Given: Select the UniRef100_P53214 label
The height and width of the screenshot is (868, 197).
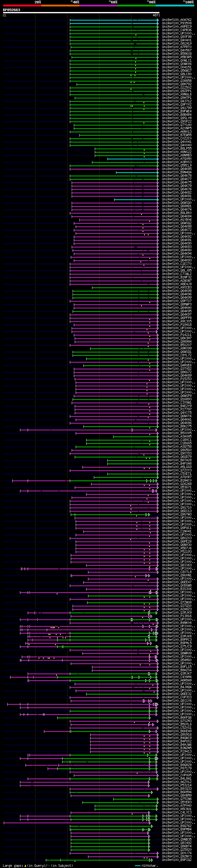Looking at the screenshot, I should [177, 785].
